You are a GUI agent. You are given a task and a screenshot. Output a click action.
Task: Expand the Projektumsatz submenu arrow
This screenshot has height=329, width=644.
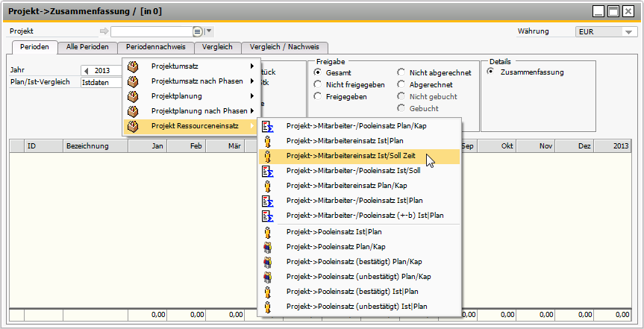point(251,66)
